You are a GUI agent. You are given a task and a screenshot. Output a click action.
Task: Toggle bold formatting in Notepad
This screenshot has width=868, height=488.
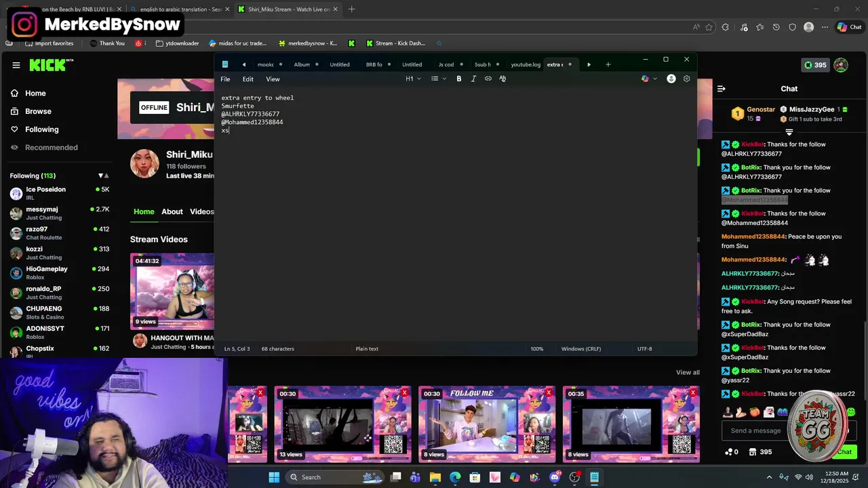click(459, 79)
